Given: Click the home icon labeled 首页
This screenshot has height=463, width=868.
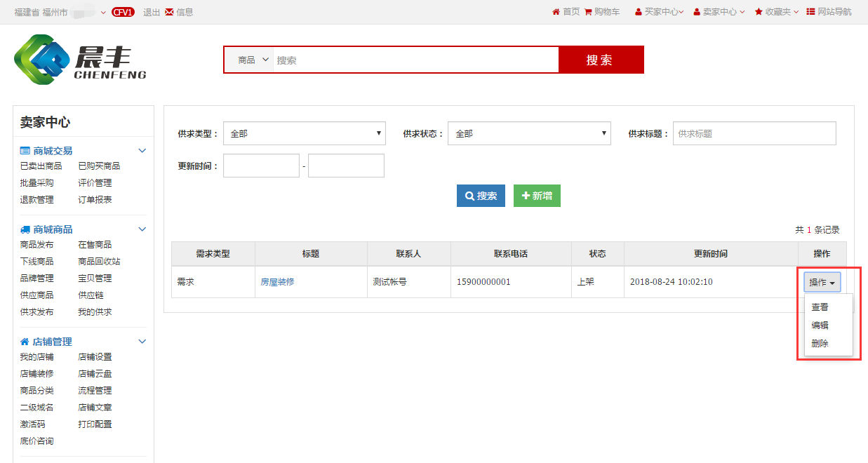Looking at the screenshot, I should pos(556,12).
